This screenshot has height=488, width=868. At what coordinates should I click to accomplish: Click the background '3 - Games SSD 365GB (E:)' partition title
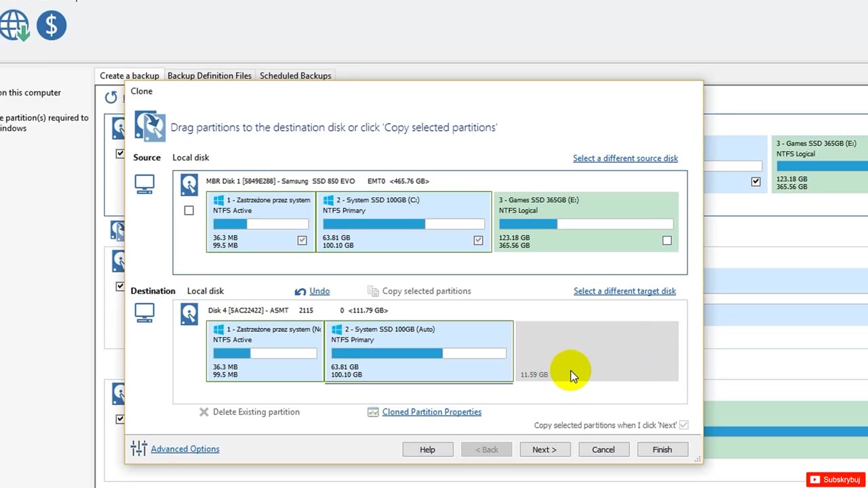click(x=817, y=144)
